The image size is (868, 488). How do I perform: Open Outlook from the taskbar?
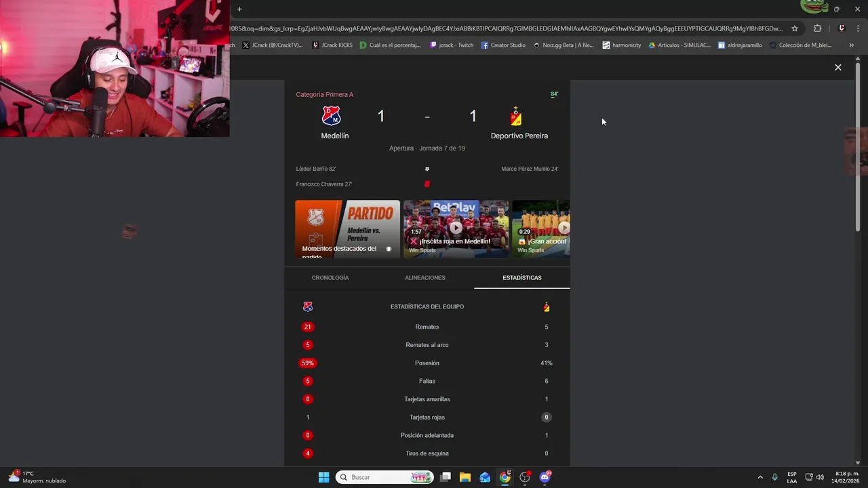485,477
